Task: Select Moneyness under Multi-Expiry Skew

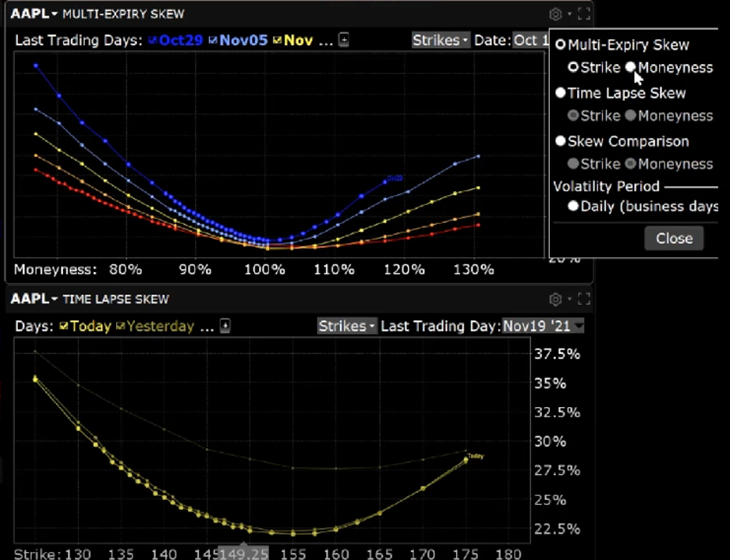Action: [x=630, y=68]
